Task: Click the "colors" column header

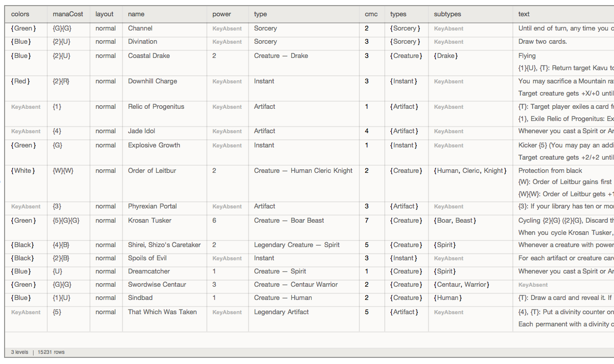Action: pos(20,14)
